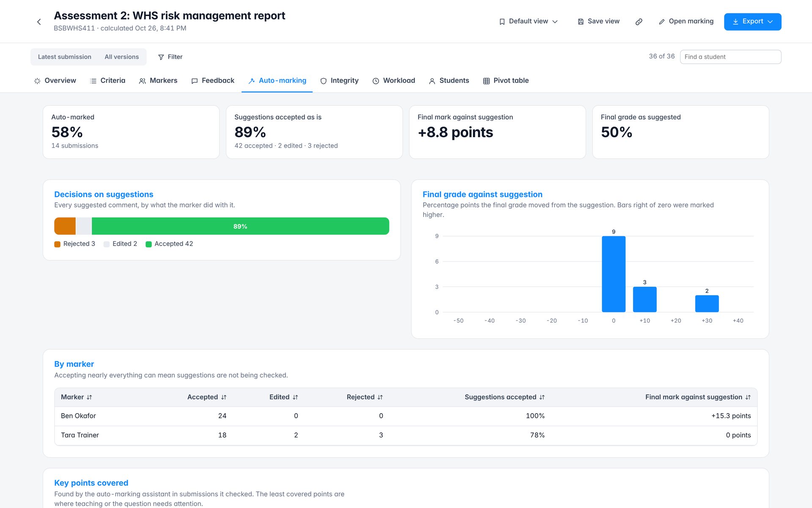
Task: Sort by Final mark against suggestion column
Action: click(x=698, y=397)
